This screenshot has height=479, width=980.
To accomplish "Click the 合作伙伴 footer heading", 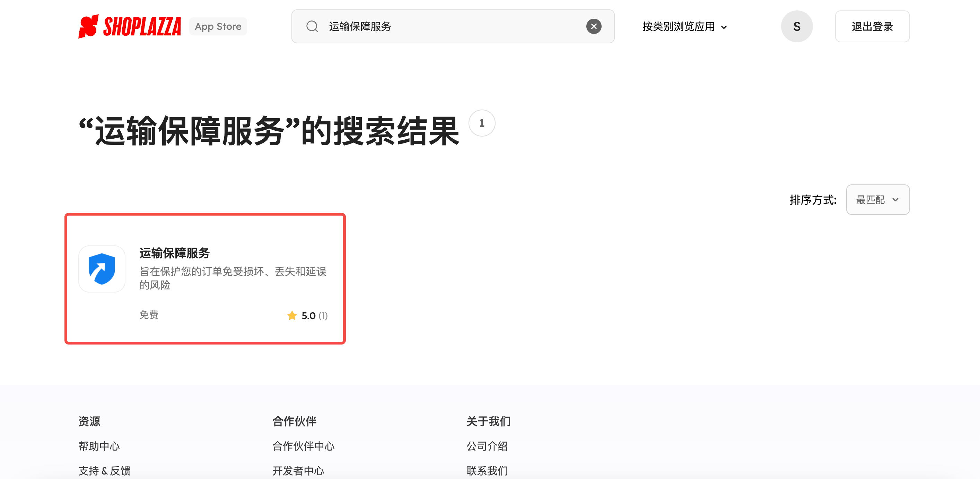I will click(295, 421).
